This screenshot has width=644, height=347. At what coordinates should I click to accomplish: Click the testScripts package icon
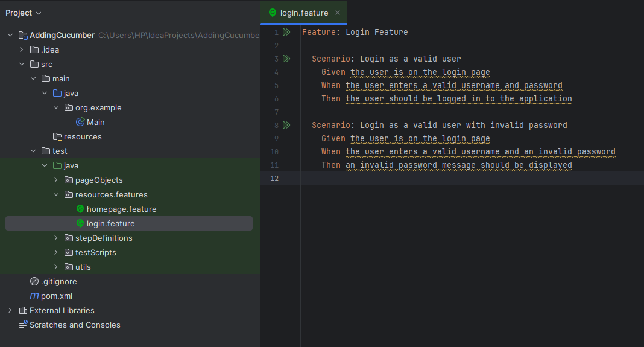pyautogui.click(x=69, y=252)
